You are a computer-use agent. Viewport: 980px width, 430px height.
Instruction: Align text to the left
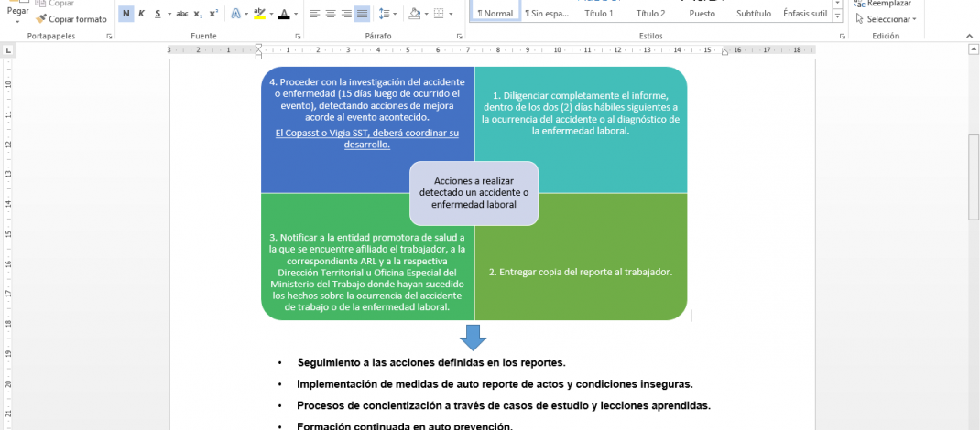coord(313,14)
